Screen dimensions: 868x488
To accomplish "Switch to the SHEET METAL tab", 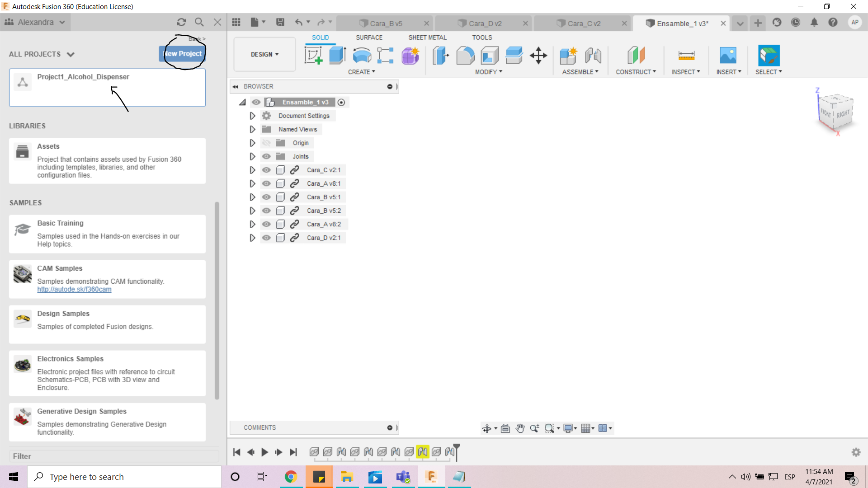I will pyautogui.click(x=427, y=38).
